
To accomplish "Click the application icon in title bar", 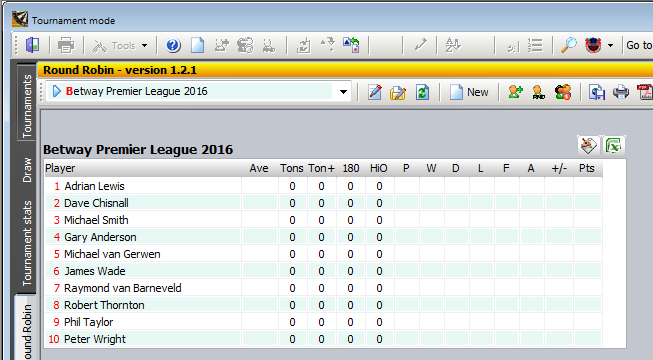I will coord(20,20).
